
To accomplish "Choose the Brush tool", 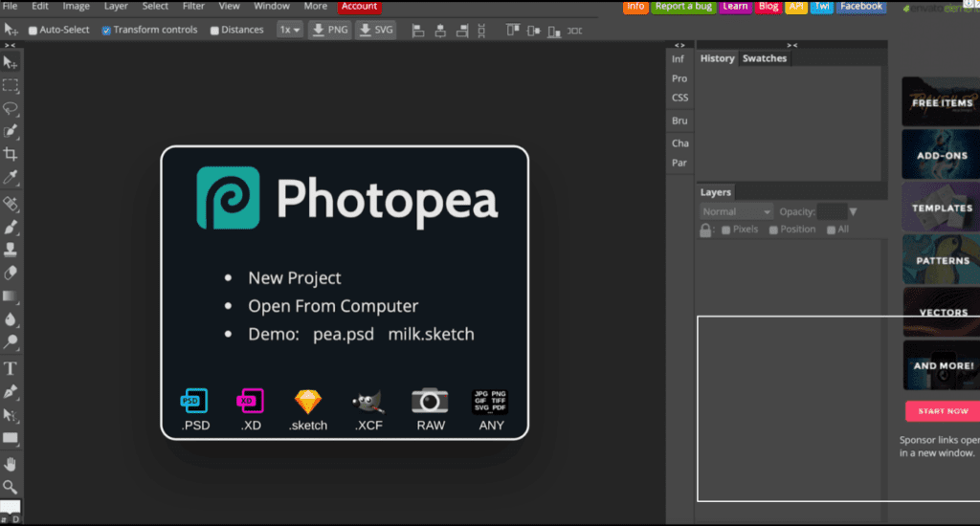I will [10, 226].
